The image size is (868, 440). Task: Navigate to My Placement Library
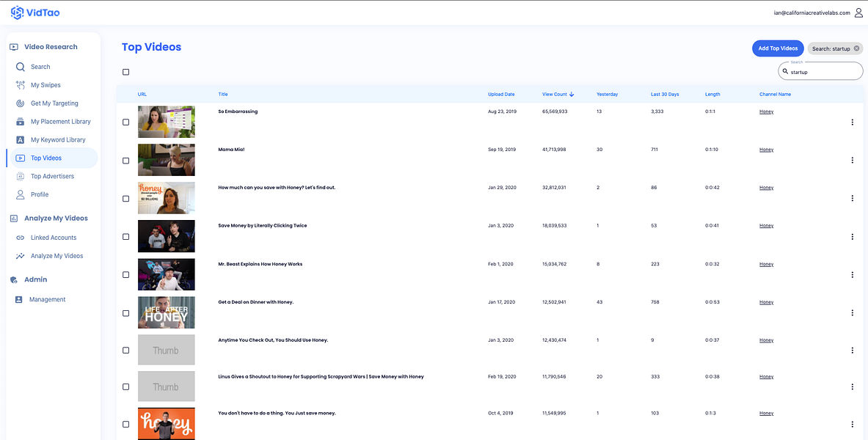[x=61, y=122]
